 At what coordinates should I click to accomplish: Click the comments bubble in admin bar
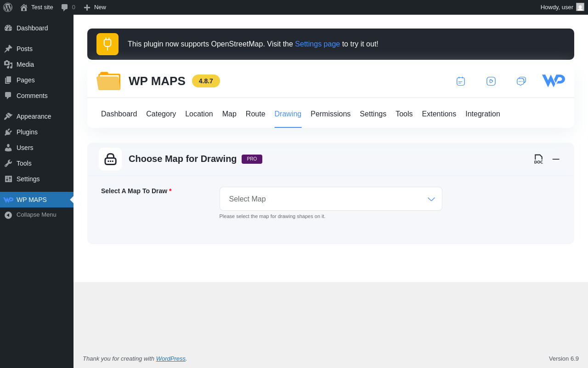[x=68, y=7]
